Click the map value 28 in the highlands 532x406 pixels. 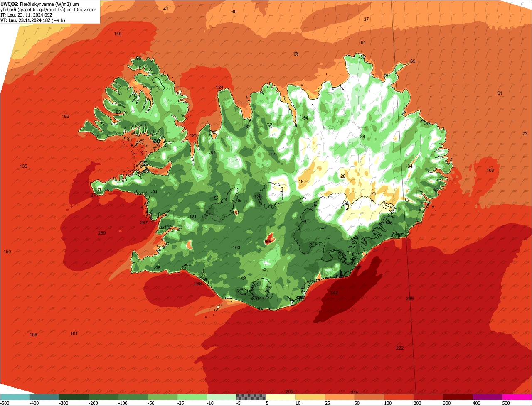click(x=343, y=176)
